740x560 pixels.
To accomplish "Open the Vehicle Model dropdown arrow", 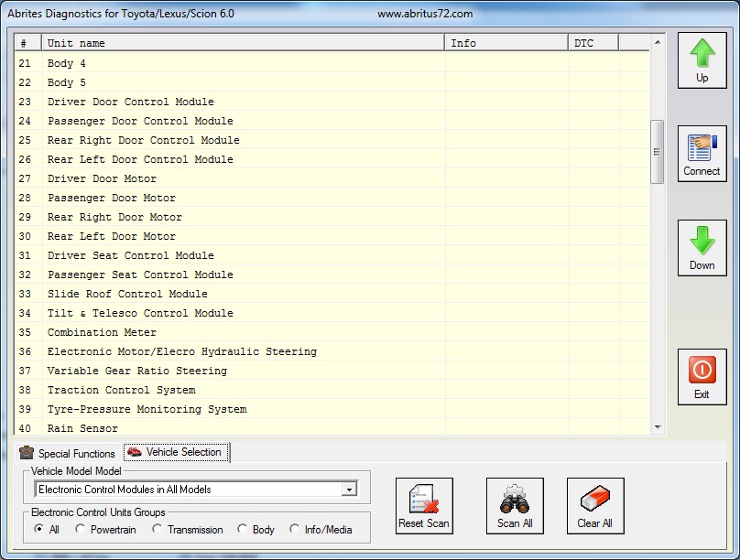I will coord(349,490).
